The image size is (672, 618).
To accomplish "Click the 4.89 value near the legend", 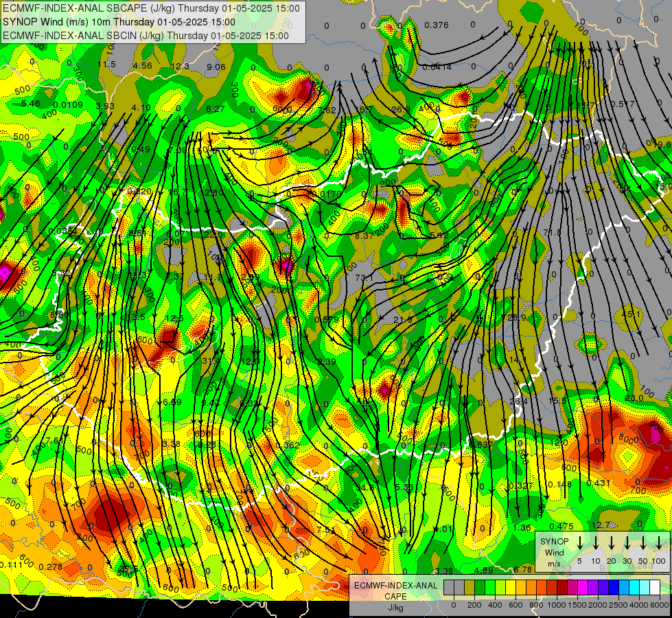I will [484, 570].
